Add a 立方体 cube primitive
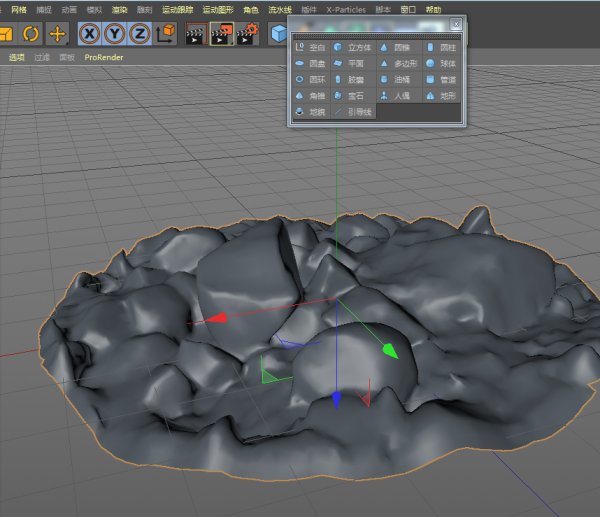Screen dimensions: 600x517 353,47
